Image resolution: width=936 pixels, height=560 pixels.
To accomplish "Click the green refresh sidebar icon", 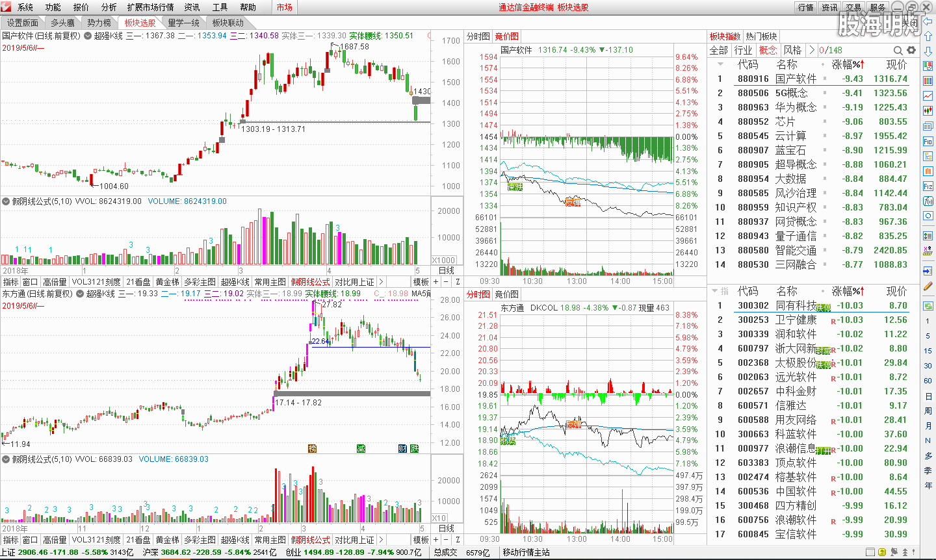I will click(x=928, y=305).
